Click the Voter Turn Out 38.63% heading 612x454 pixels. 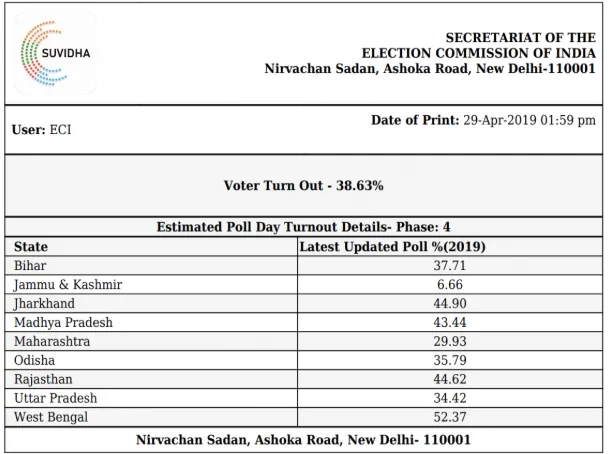pos(303,185)
